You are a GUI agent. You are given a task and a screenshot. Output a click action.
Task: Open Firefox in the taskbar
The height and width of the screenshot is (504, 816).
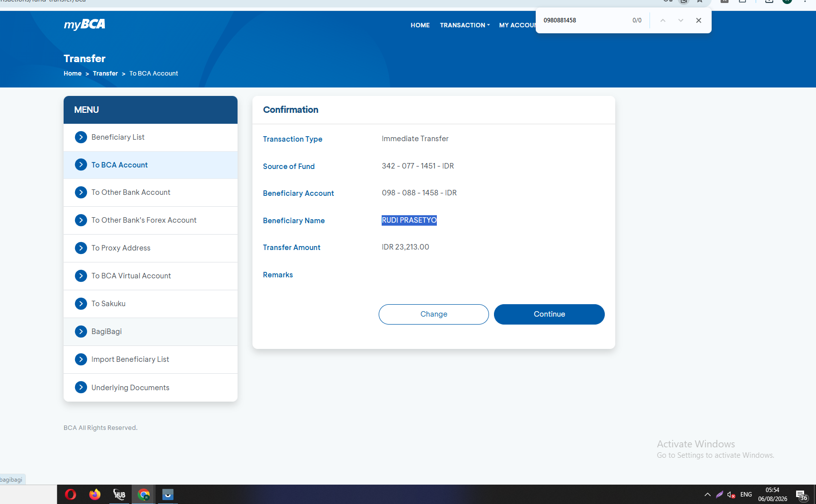94,495
